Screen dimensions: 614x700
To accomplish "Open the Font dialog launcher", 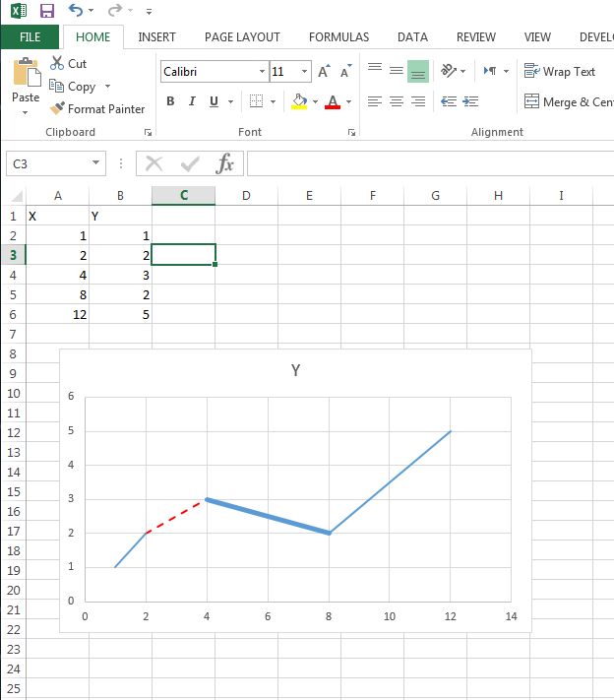I will click(351, 133).
